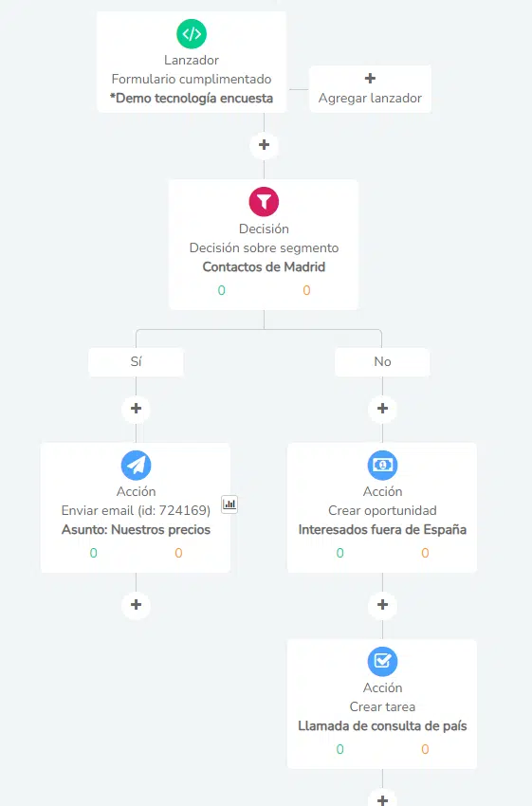Click the paper plane send email icon

[136, 465]
